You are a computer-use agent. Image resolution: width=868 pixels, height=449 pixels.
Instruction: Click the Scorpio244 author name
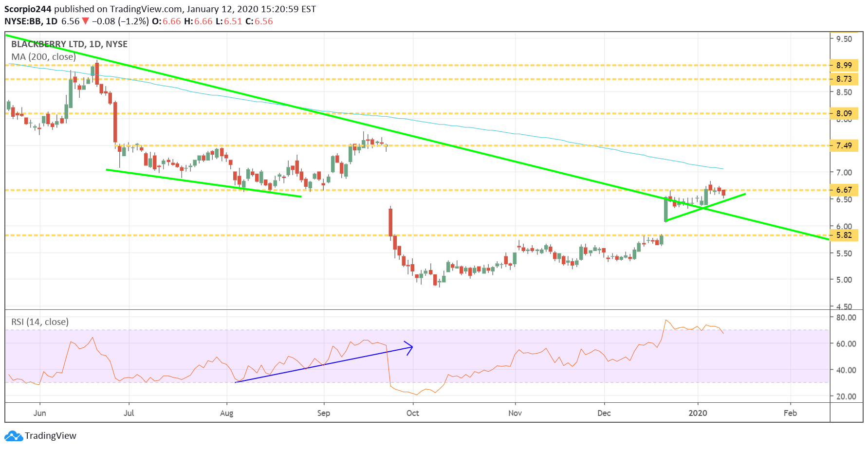click(x=28, y=9)
